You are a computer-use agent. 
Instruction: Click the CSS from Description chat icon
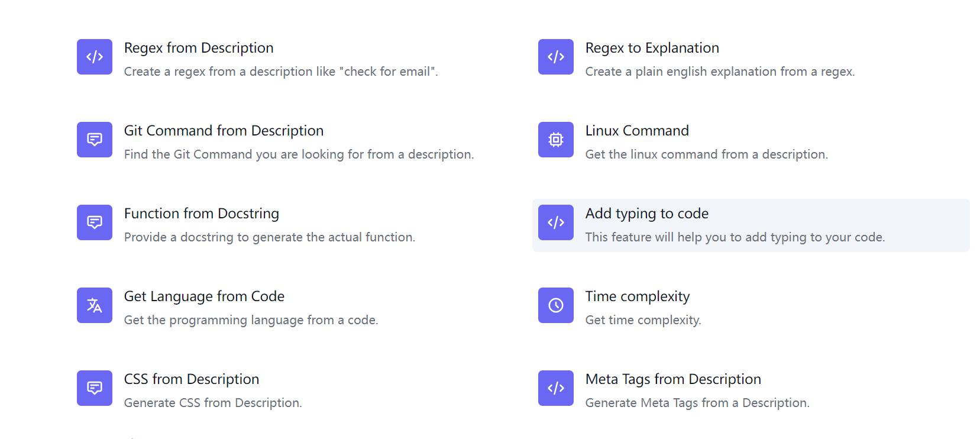(x=95, y=388)
